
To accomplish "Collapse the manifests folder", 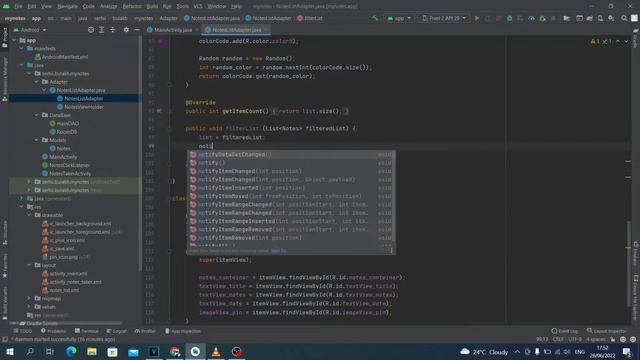I will pyautogui.click(x=22, y=49).
